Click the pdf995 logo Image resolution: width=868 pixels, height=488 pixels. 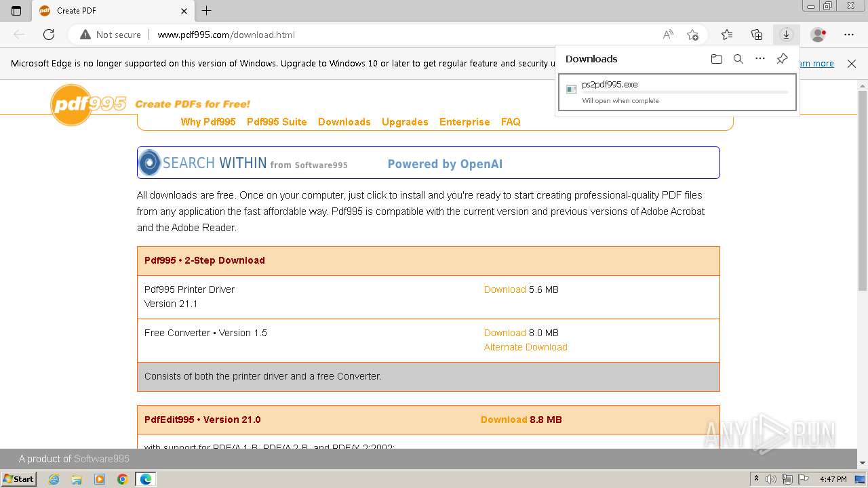pyautogui.click(x=89, y=104)
